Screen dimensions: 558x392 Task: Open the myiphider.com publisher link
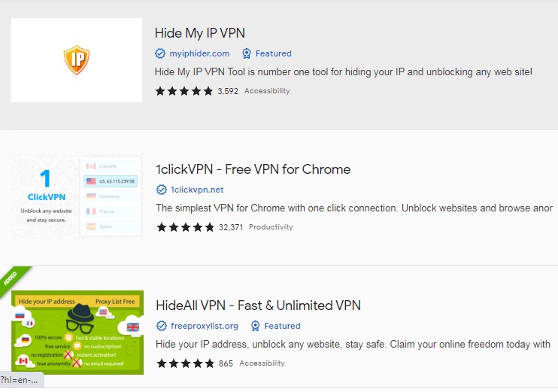click(x=199, y=53)
